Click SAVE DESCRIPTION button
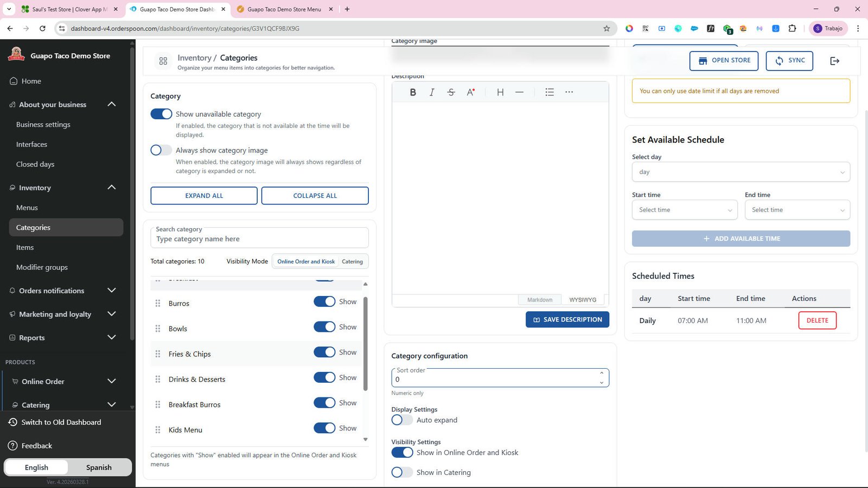The height and width of the screenshot is (488, 868). click(567, 319)
